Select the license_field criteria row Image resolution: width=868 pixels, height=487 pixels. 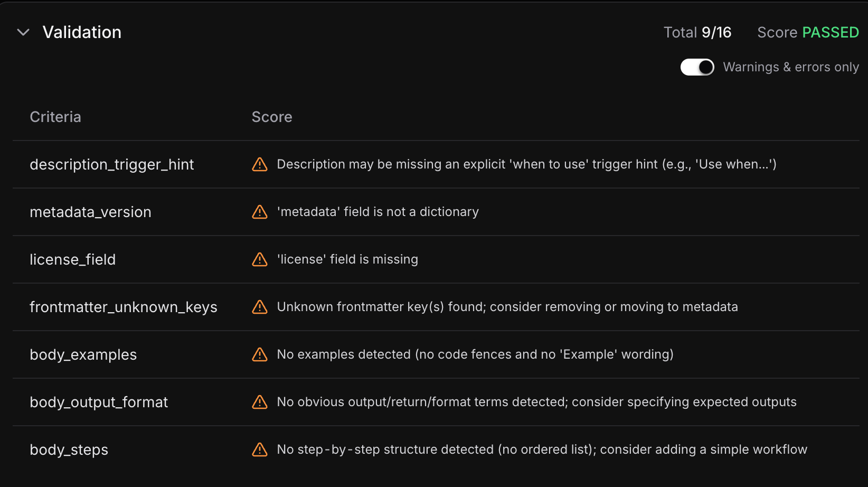tap(72, 259)
